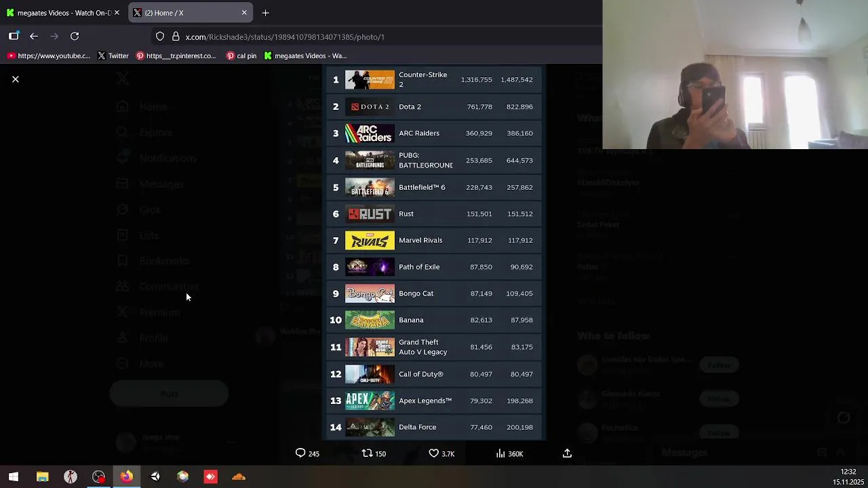868x488 pixels.
Task: Click the 198,268 peak value
Action: click(519, 401)
